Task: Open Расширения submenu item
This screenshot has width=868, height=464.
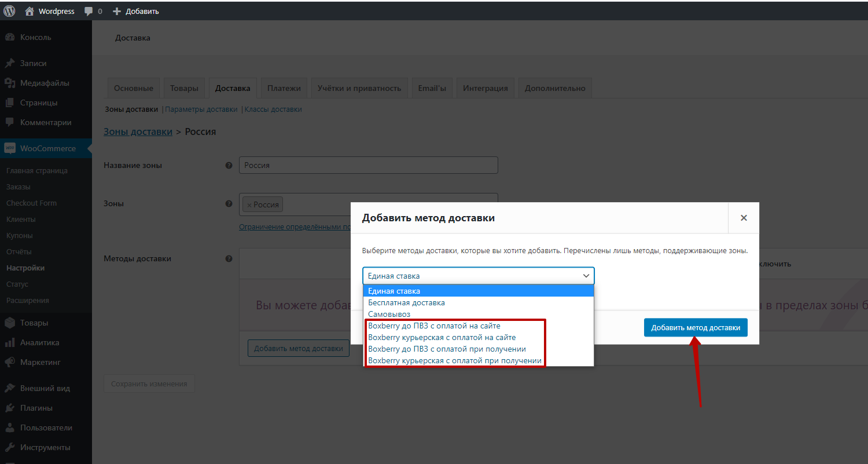Action: [28, 300]
